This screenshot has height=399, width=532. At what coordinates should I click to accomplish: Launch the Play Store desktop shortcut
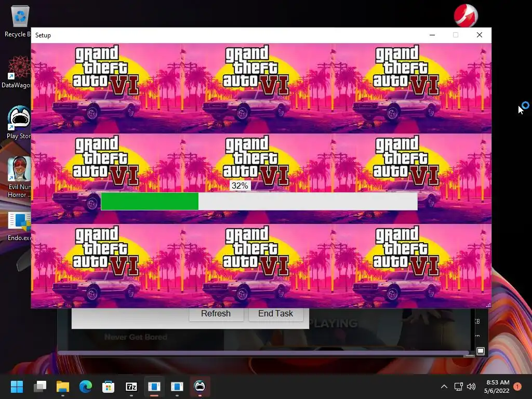click(x=18, y=123)
